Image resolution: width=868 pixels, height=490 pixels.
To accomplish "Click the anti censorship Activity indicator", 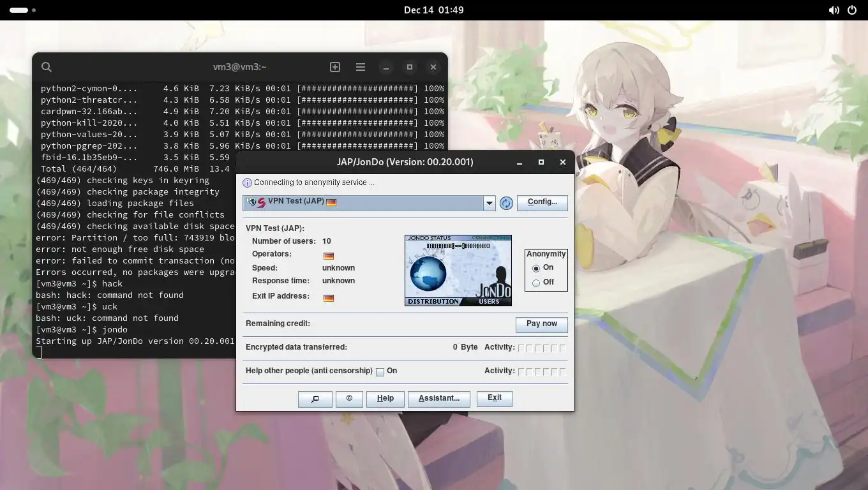I will pyautogui.click(x=542, y=372).
